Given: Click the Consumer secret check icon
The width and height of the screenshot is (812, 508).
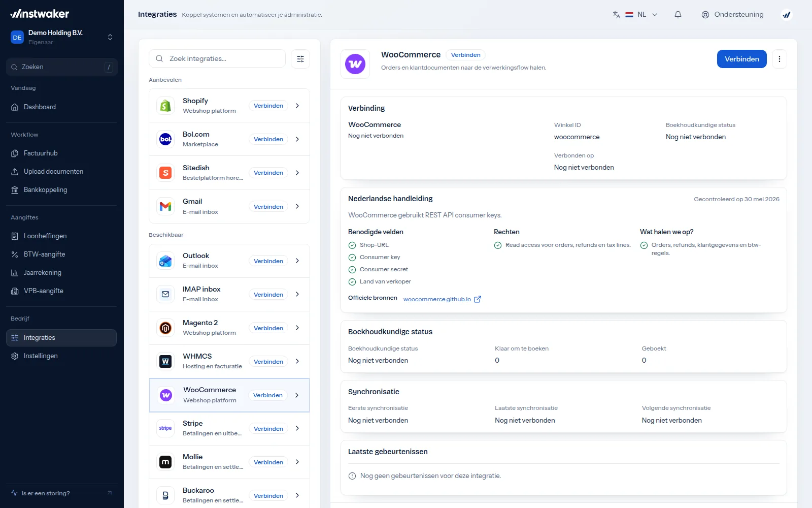Looking at the screenshot, I should click(x=352, y=270).
